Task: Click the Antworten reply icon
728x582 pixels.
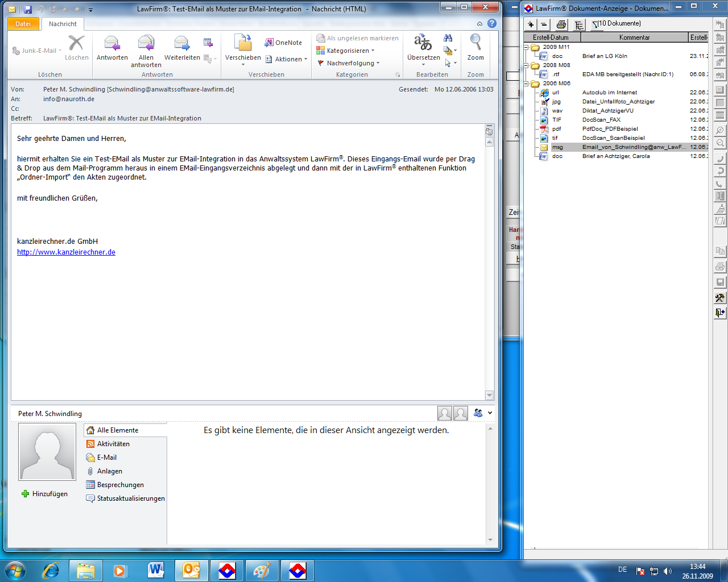Action: pyautogui.click(x=112, y=44)
